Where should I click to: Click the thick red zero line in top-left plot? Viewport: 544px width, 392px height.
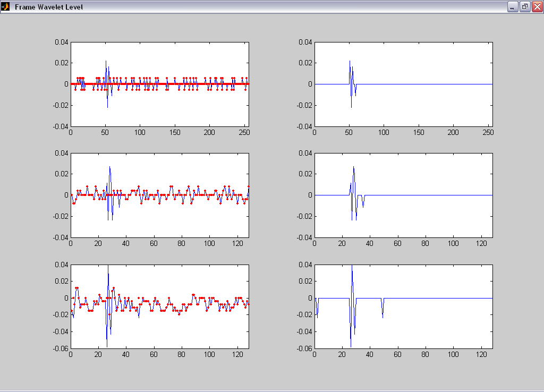pyautogui.click(x=175, y=84)
